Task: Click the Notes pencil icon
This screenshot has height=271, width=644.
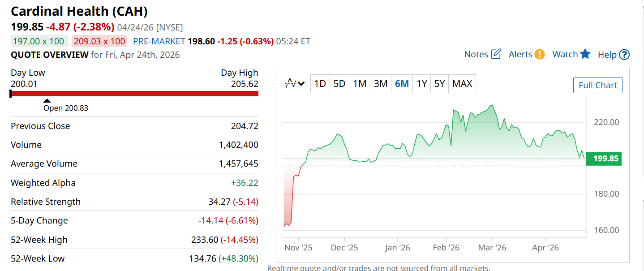Action: click(496, 54)
